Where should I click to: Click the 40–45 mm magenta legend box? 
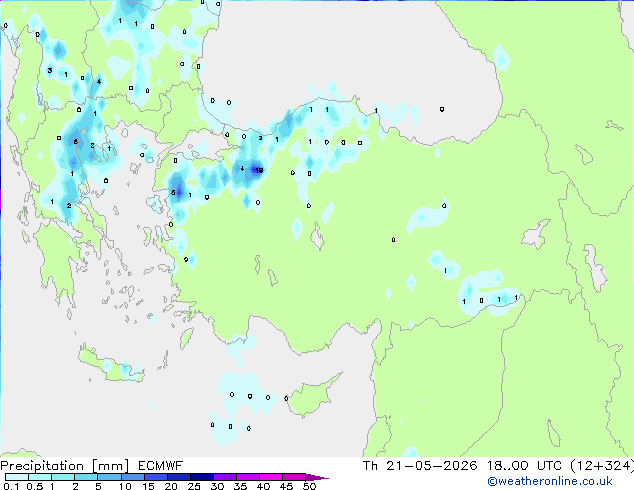[x=271, y=477]
